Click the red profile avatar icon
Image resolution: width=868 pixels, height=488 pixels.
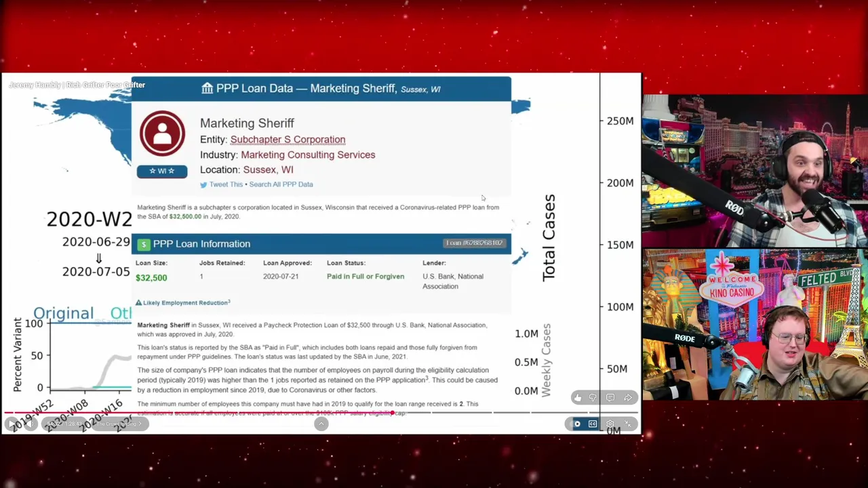162,134
